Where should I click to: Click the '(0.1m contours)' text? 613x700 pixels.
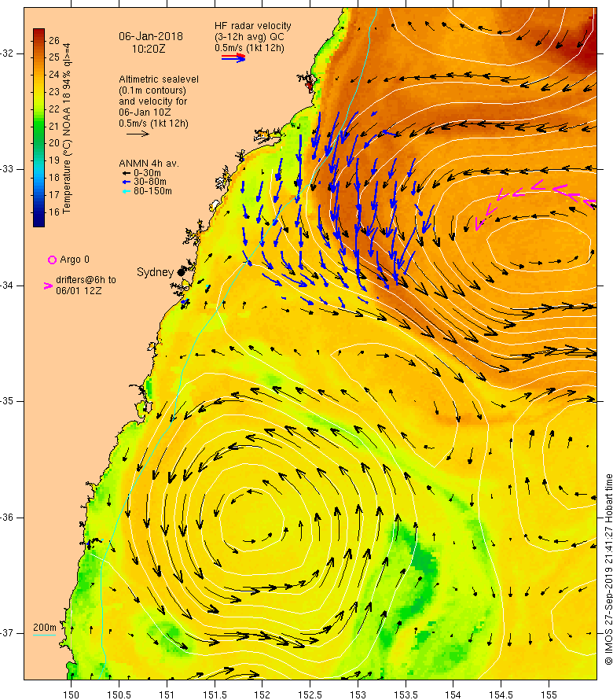coord(152,90)
